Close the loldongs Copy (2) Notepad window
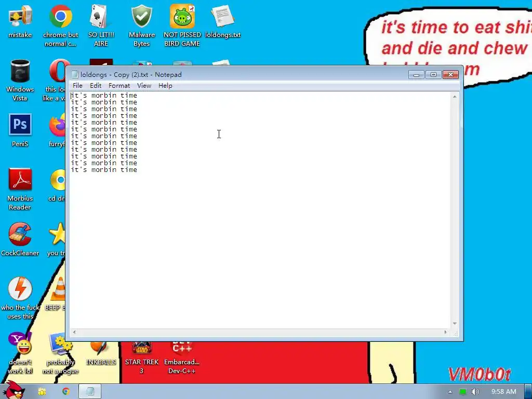 click(450, 74)
